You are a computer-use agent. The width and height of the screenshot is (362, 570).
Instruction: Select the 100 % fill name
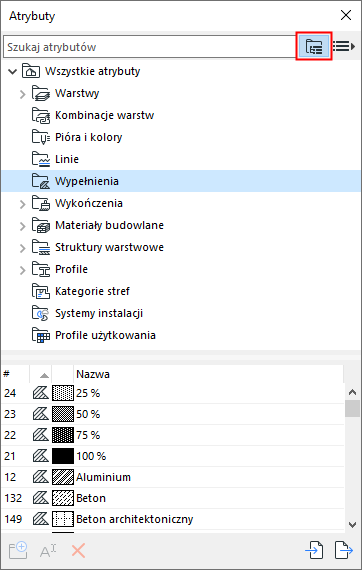point(91,456)
